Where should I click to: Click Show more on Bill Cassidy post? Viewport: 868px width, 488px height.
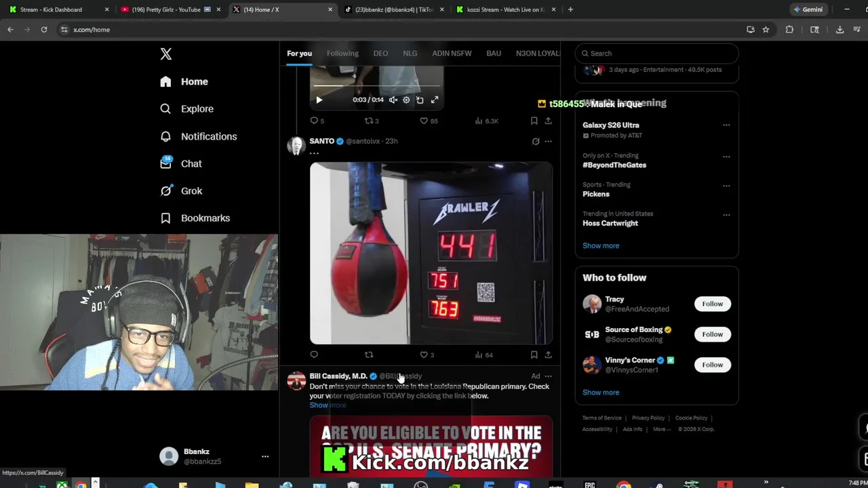click(x=328, y=405)
